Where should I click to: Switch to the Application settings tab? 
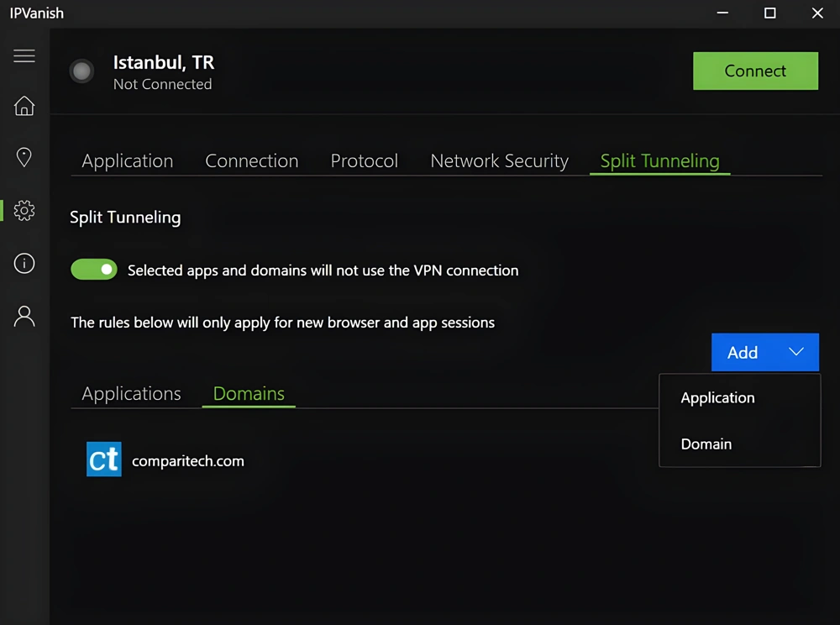coord(128,160)
